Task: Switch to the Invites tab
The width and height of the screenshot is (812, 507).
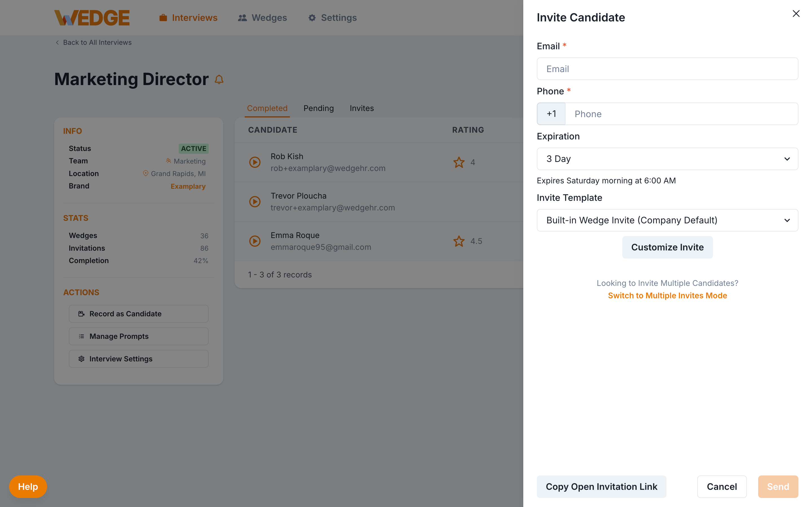Action: [361, 108]
